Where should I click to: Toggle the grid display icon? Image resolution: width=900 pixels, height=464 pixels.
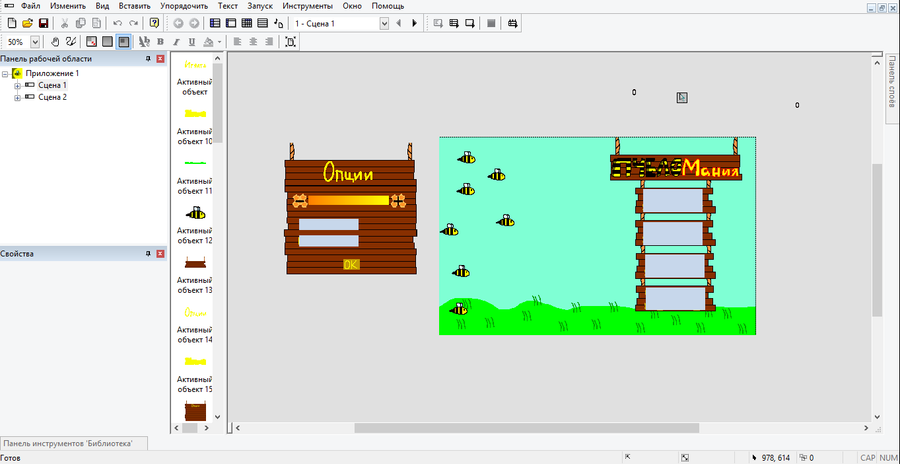click(x=91, y=41)
